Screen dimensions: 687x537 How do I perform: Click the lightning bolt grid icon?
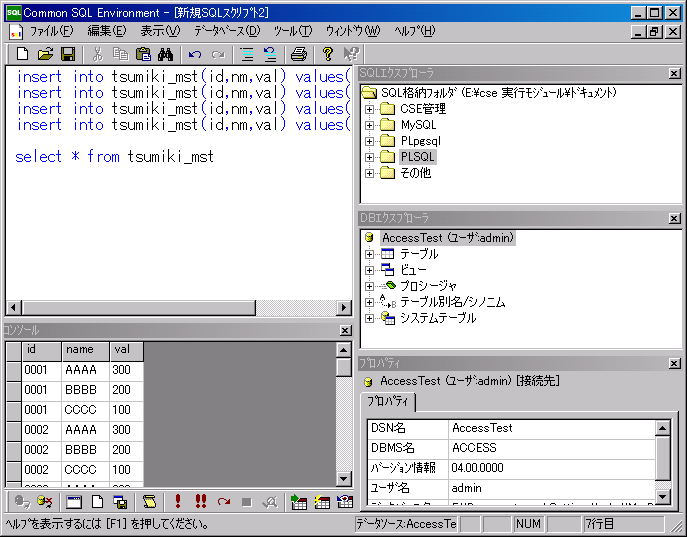click(x=322, y=502)
